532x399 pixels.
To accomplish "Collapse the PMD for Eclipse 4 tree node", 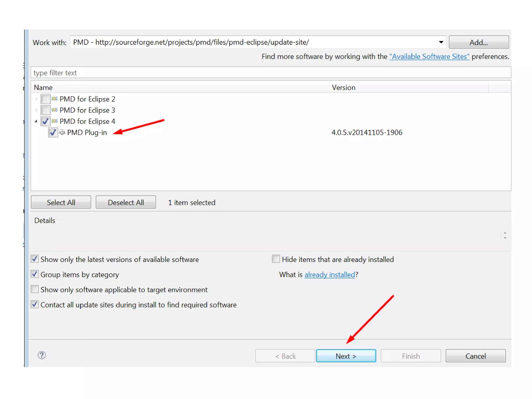I will (x=36, y=121).
